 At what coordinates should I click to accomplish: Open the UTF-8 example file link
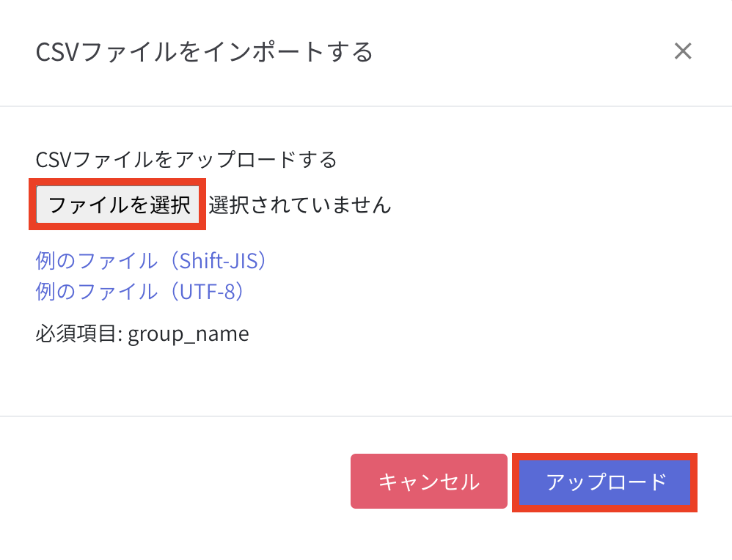(140, 291)
